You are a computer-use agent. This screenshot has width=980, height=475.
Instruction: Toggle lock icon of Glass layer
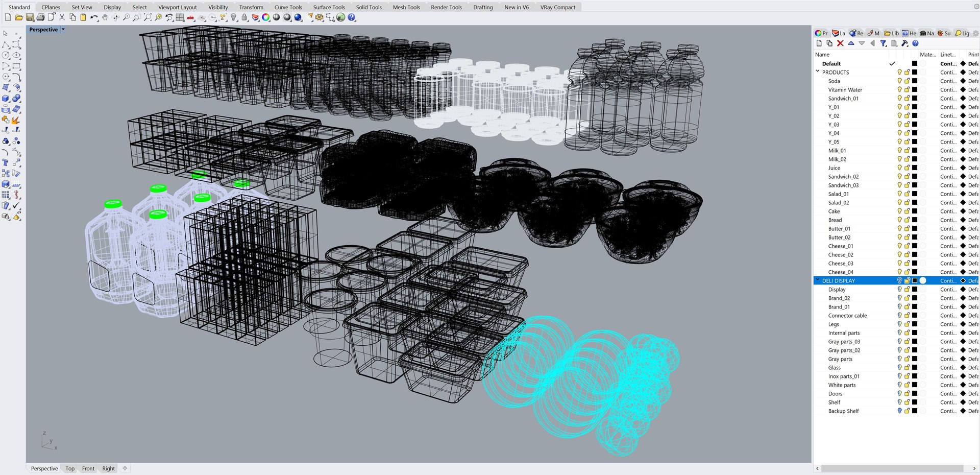click(x=907, y=367)
